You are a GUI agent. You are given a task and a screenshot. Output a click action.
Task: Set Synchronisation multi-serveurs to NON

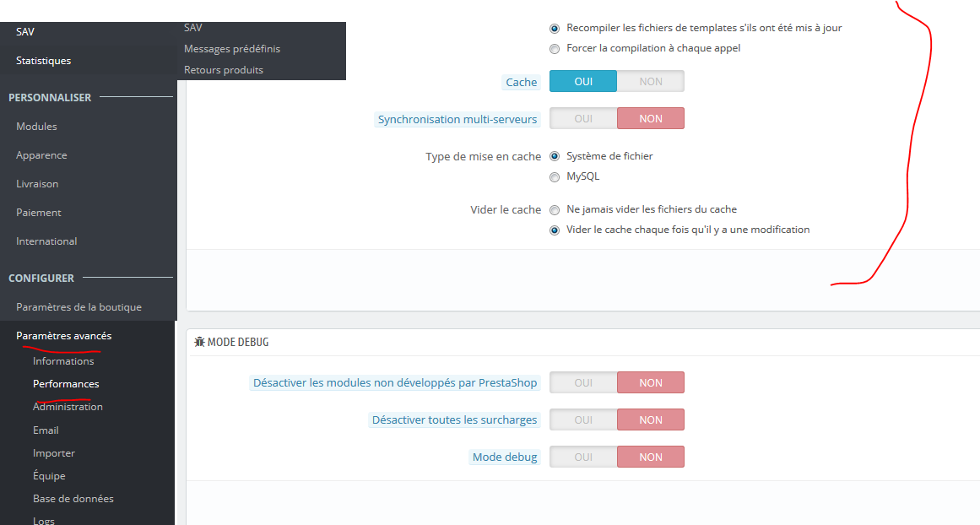click(651, 119)
